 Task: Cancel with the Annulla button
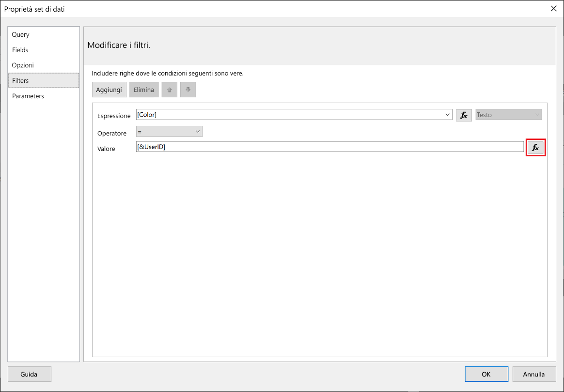pyautogui.click(x=534, y=374)
